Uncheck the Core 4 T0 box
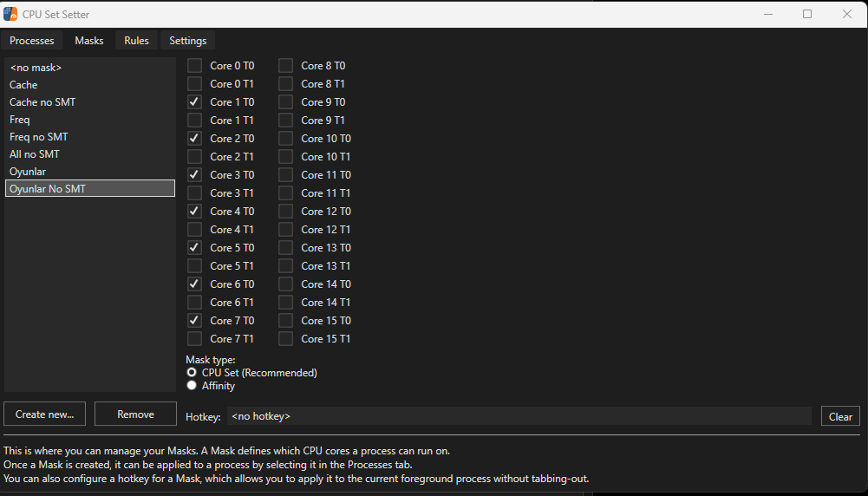Image resolution: width=868 pixels, height=496 pixels. 194,212
